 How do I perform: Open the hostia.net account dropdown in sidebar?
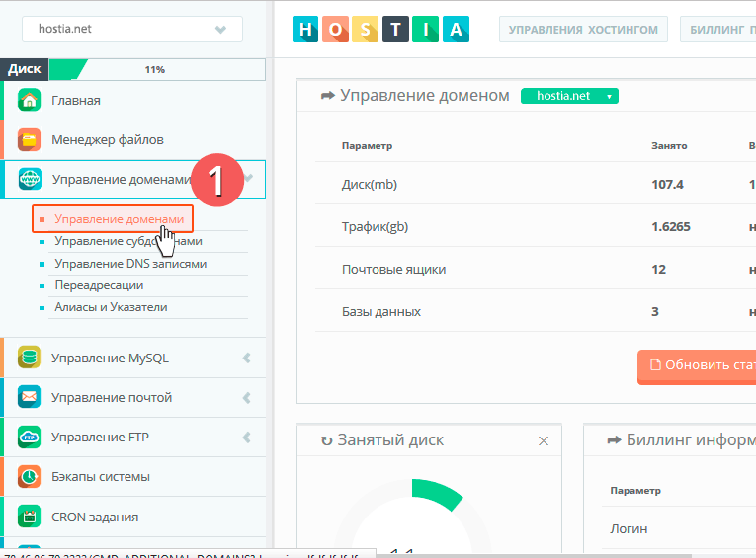click(132, 29)
